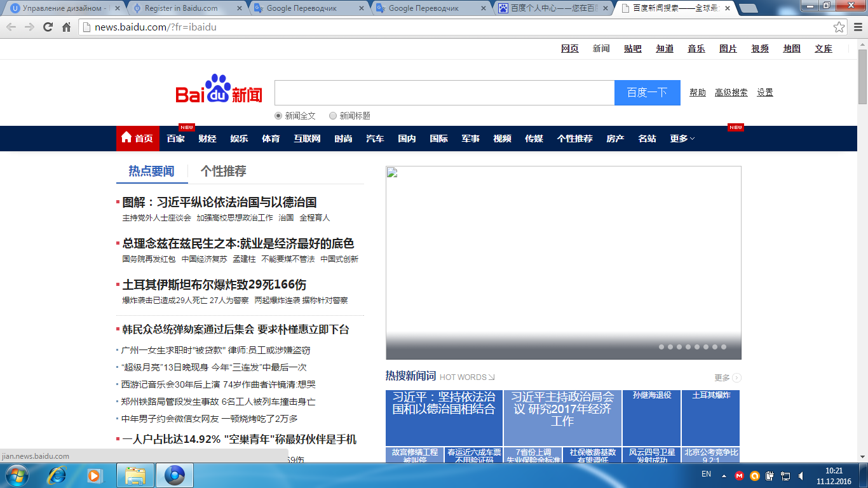Click the EN language indicator

[706, 474]
